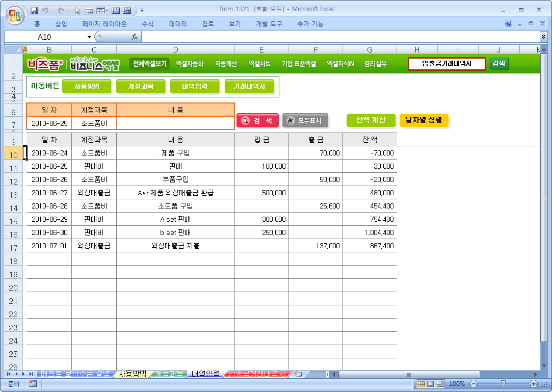Click the insert function fx icon

pyautogui.click(x=135, y=37)
